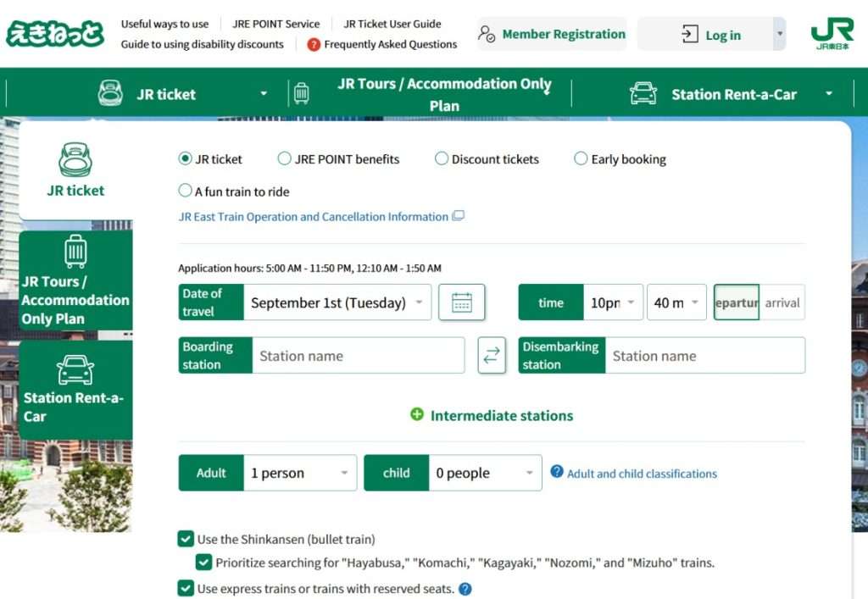Viewport: 868px width, 599px height.
Task: Click the Disembarking station name field
Action: (704, 355)
